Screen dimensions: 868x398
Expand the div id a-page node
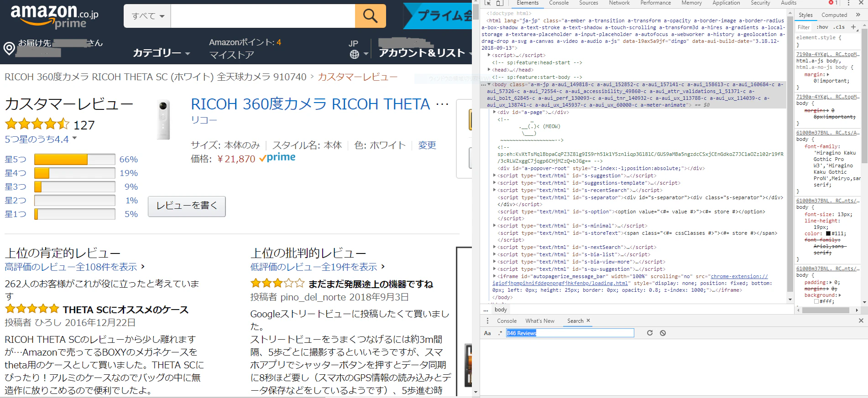pyautogui.click(x=495, y=112)
